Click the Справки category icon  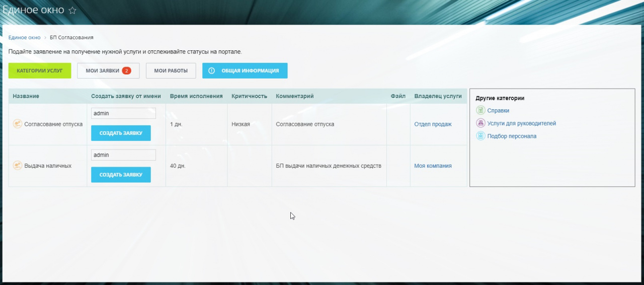tap(480, 110)
